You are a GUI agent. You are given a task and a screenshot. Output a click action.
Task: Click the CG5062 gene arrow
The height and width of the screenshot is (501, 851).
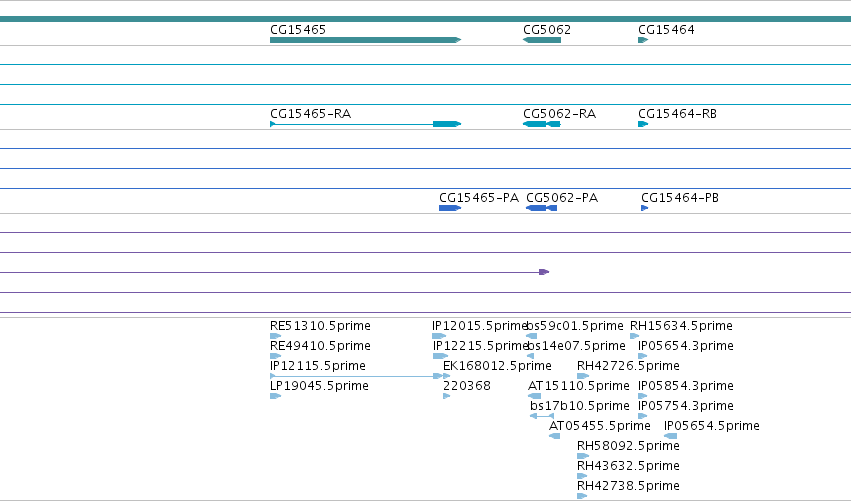(542, 40)
